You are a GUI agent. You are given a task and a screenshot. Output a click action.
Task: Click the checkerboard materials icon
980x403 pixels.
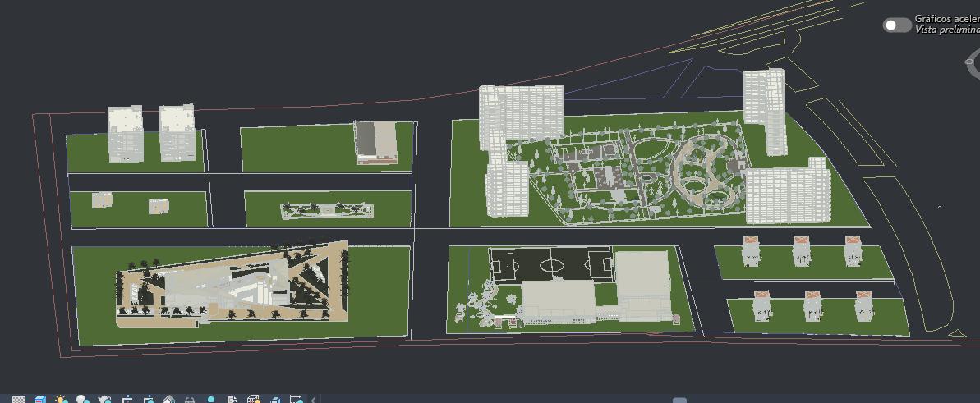click(18, 400)
